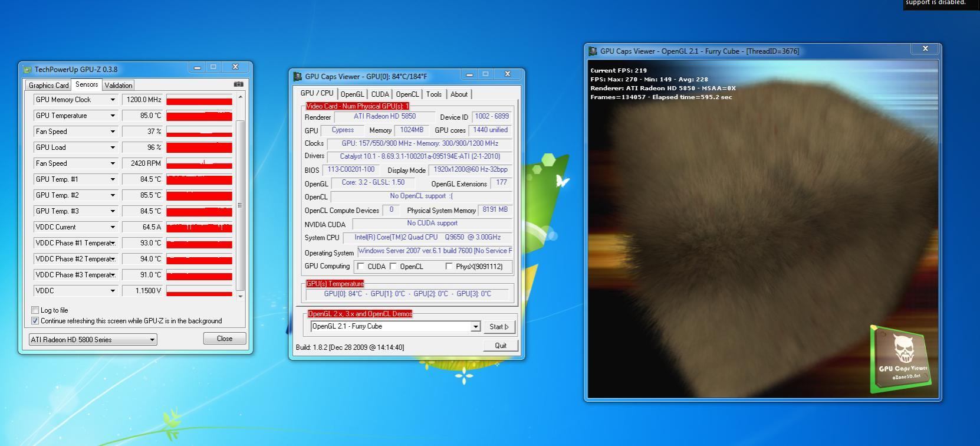Click the GPU-Z screenshot camera icon
Screen dimensions: 980x446
[238, 84]
